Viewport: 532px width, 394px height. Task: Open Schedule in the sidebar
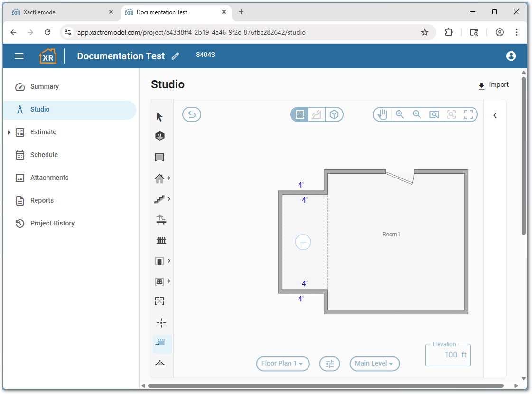[44, 155]
